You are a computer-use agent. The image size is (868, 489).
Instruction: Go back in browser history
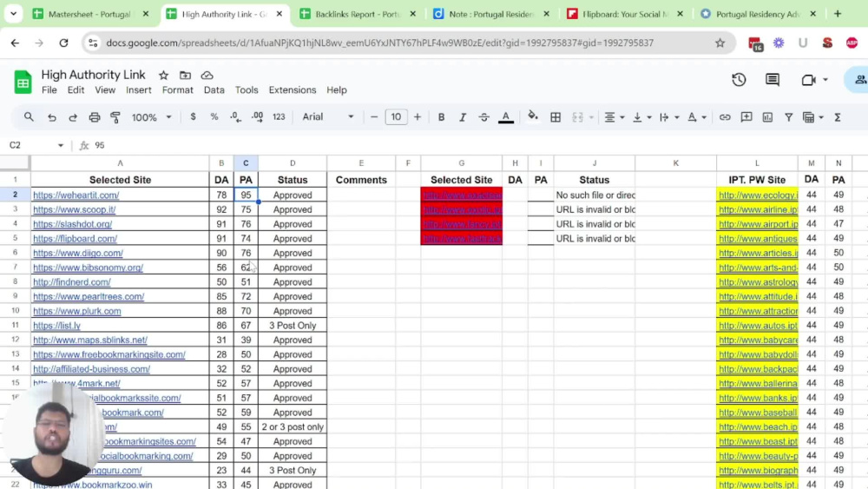(15, 43)
